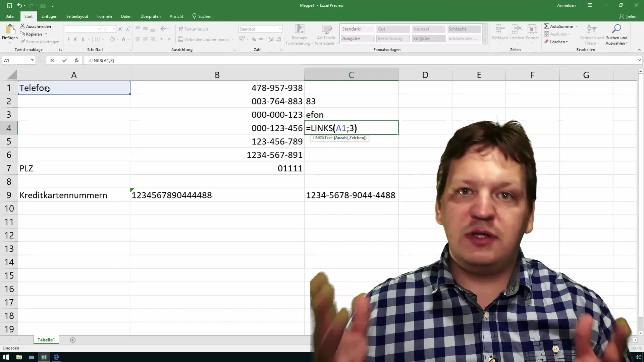This screenshot has width=644, height=362.
Task: Confirm formula with checkmark button
Action: pyautogui.click(x=64, y=60)
